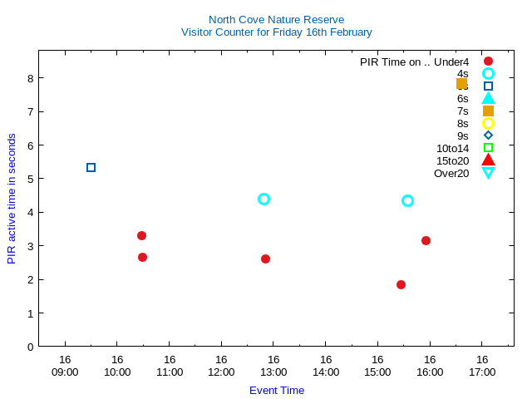Click the 'Event Time' x-axis label
Image resolution: width=532 pixels, height=399 pixels.
click(276, 390)
